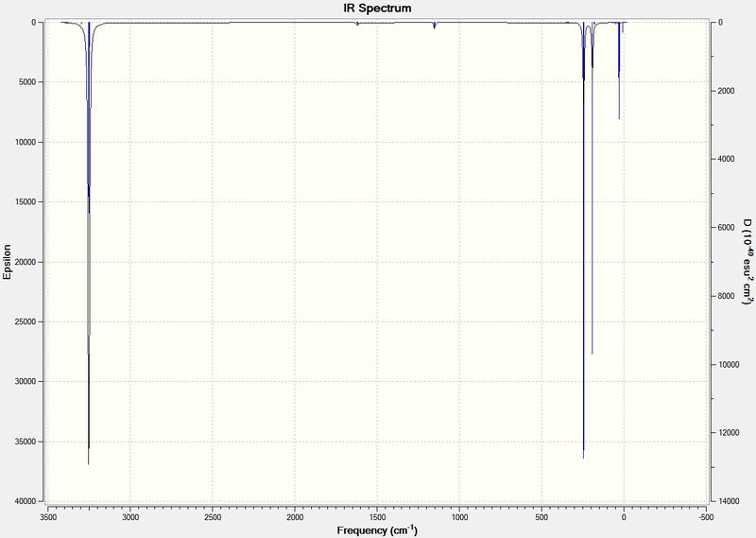The image size is (756, 538).
Task: Click the "IR Spectrum" chart title
Action: (x=377, y=9)
